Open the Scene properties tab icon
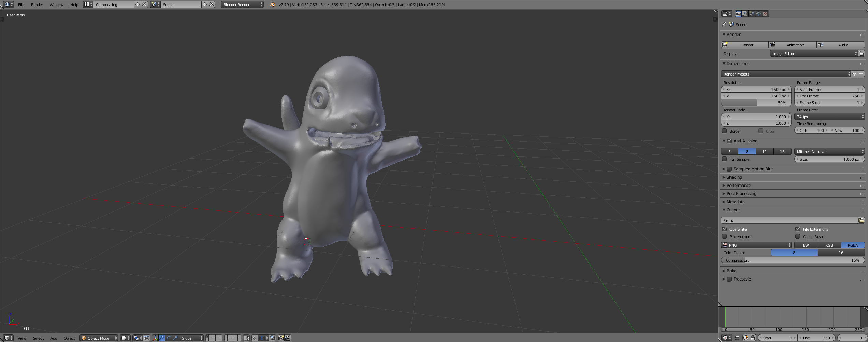The height and width of the screenshot is (342, 868). click(752, 14)
